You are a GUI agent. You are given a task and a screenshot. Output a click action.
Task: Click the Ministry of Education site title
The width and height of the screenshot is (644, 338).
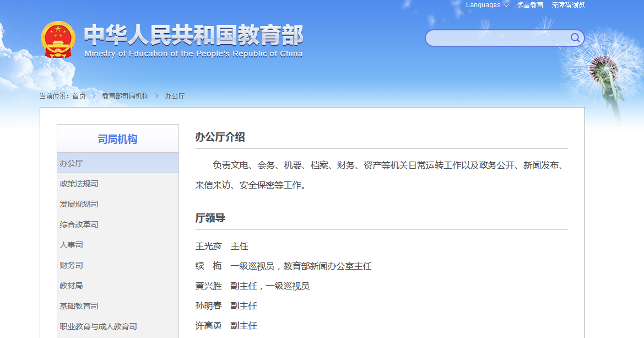point(193,41)
